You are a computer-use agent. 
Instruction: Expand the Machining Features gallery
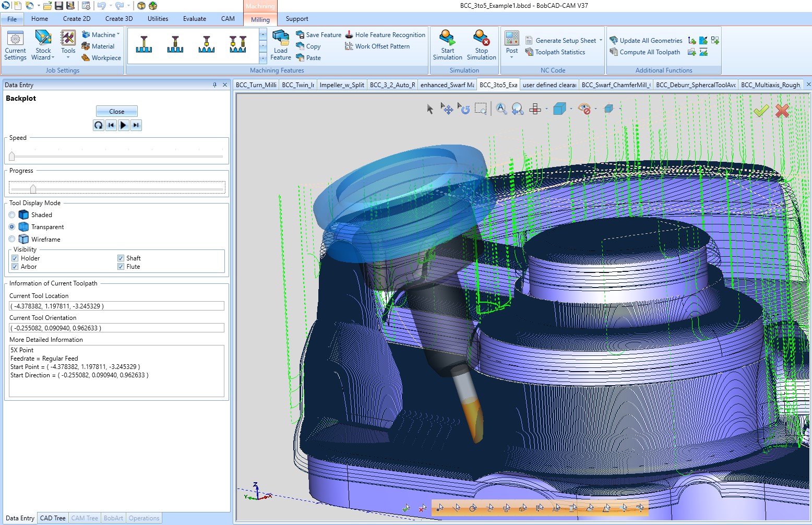point(263,58)
